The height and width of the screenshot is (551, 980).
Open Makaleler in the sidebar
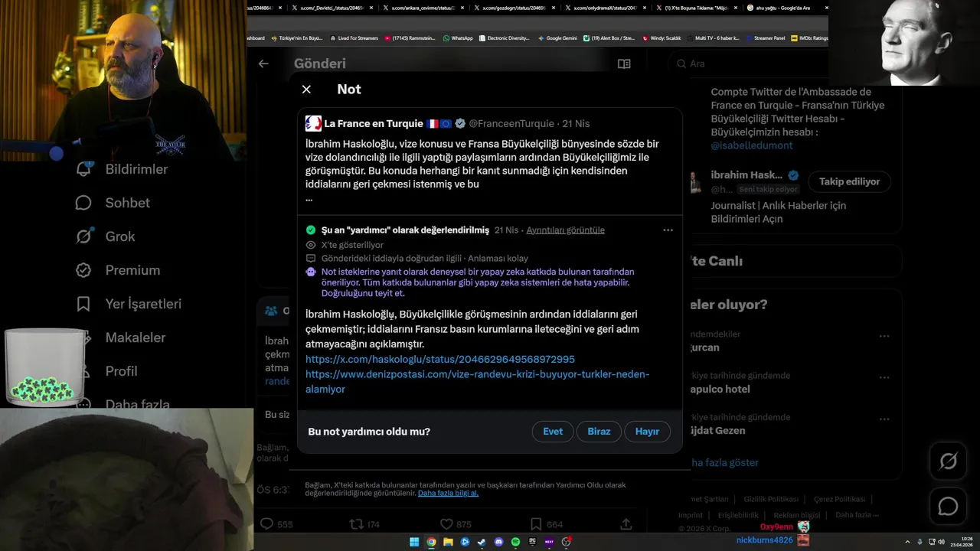[x=135, y=337]
